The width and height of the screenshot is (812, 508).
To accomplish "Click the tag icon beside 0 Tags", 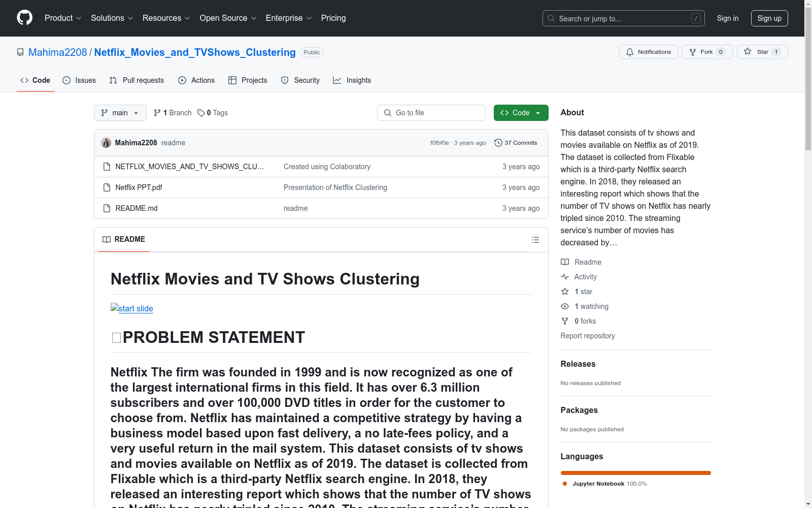I will point(201,113).
